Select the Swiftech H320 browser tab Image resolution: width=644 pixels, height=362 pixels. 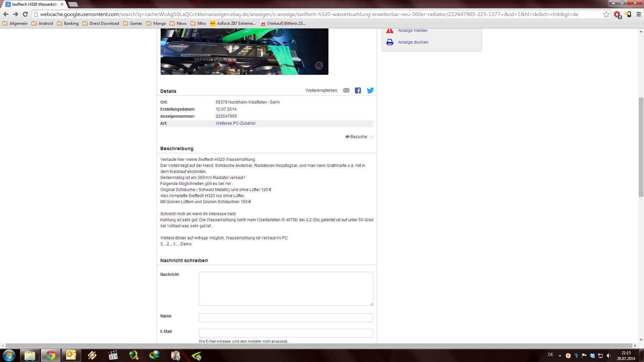[x=34, y=4]
